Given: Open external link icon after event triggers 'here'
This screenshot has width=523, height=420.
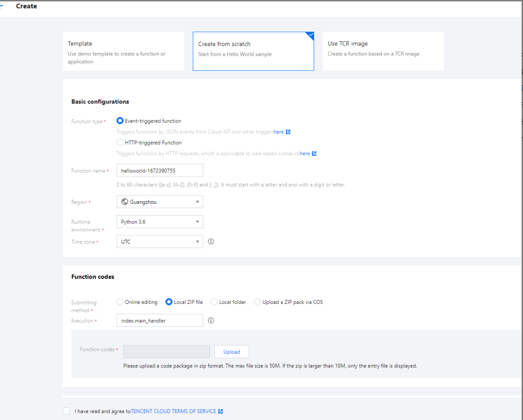Looking at the screenshot, I should click(288, 132).
